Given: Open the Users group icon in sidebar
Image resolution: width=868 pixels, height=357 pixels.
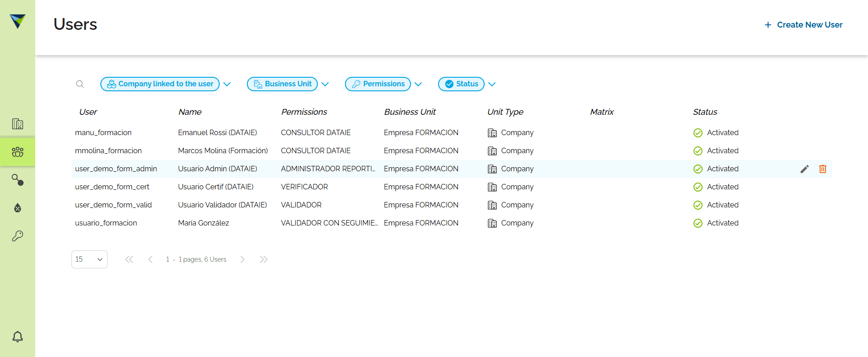Looking at the screenshot, I should pyautogui.click(x=18, y=152).
